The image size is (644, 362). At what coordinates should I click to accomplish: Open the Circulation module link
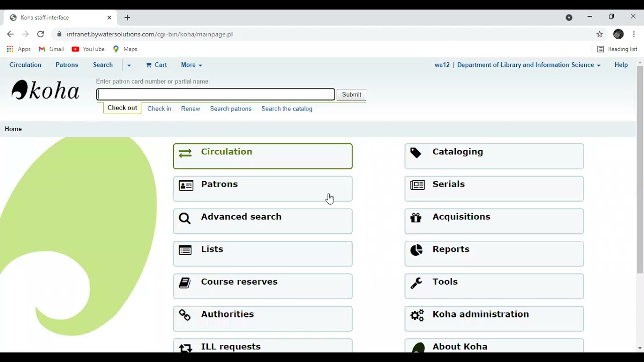(263, 156)
